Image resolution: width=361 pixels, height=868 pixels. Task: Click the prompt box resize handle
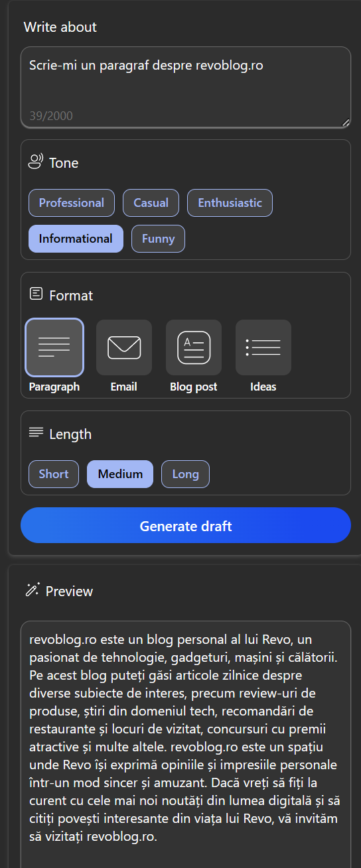tap(346, 123)
